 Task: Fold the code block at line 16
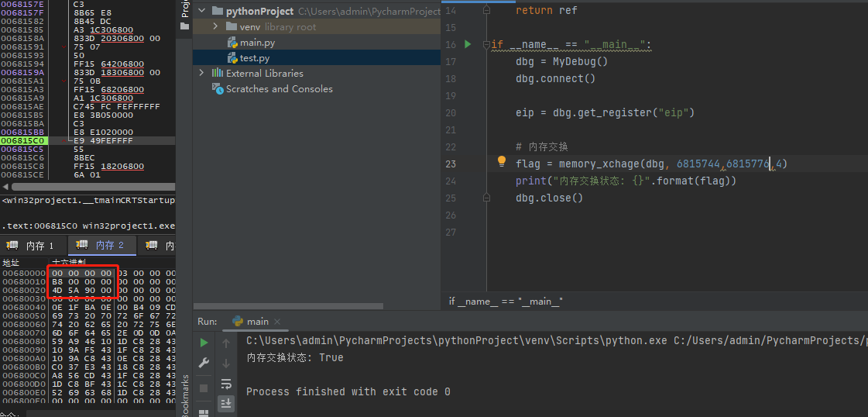point(486,44)
